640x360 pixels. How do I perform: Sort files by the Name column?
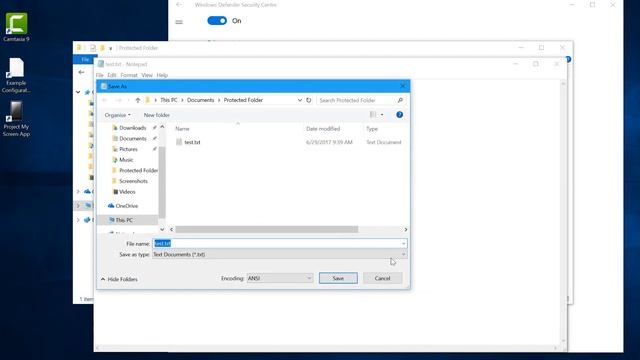(182, 129)
